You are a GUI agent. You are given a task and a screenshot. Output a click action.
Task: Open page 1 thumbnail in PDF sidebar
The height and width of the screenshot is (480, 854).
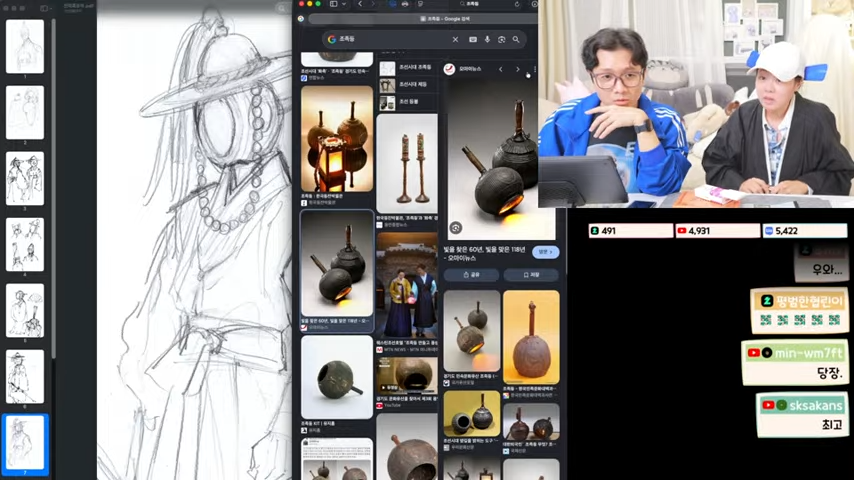click(x=25, y=46)
